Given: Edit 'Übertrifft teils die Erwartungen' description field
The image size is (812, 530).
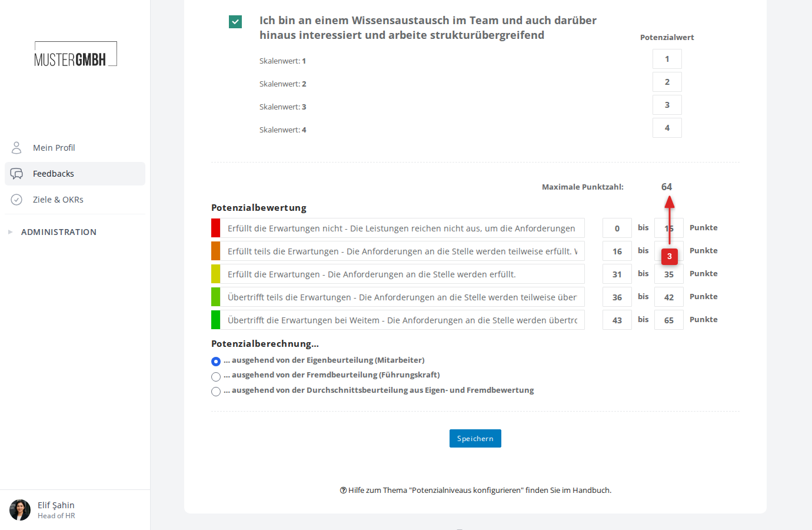Looking at the screenshot, I should (402, 297).
